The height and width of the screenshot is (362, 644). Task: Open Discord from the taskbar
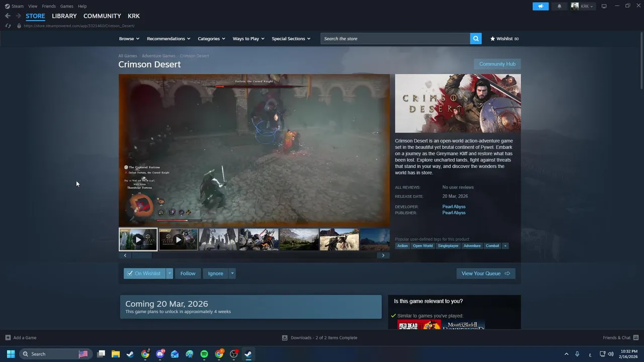[160, 354]
